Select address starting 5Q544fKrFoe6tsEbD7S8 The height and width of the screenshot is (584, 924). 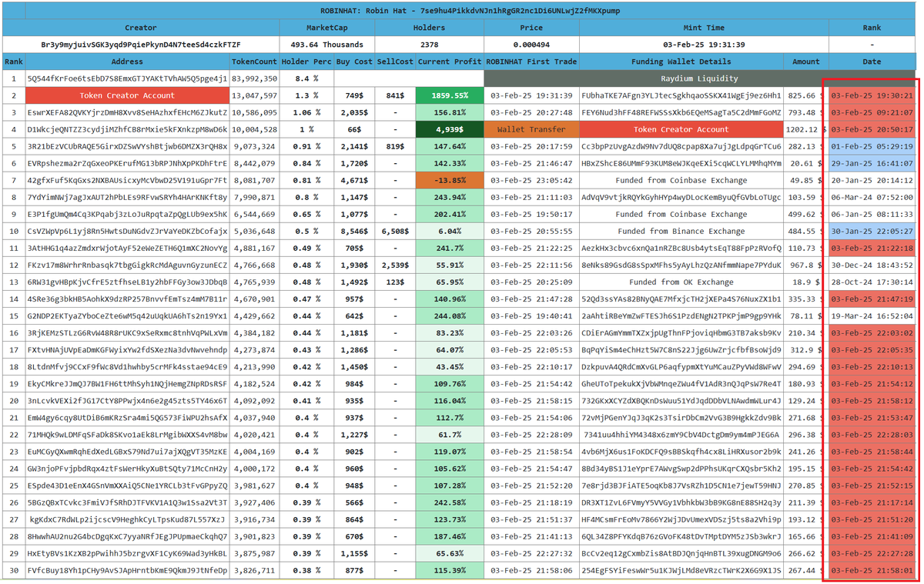point(127,78)
